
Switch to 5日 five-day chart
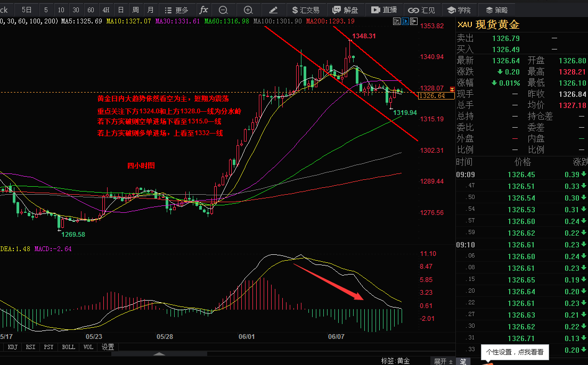26,10
